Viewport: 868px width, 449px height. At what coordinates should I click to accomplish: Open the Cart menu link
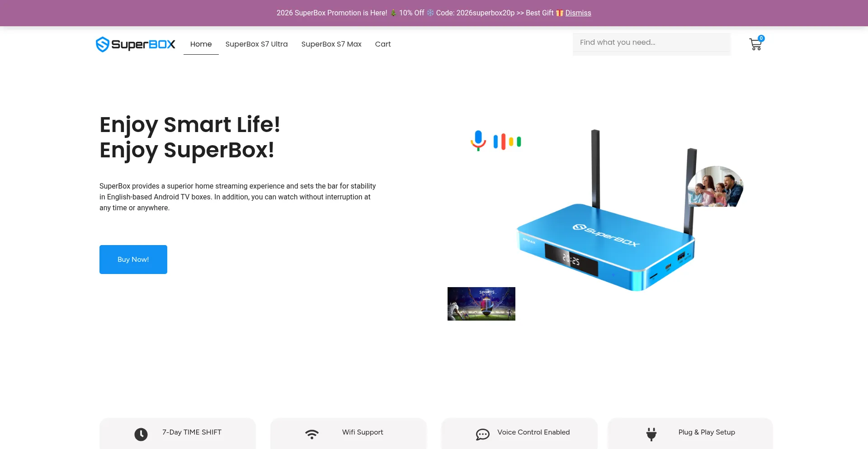coord(383,44)
